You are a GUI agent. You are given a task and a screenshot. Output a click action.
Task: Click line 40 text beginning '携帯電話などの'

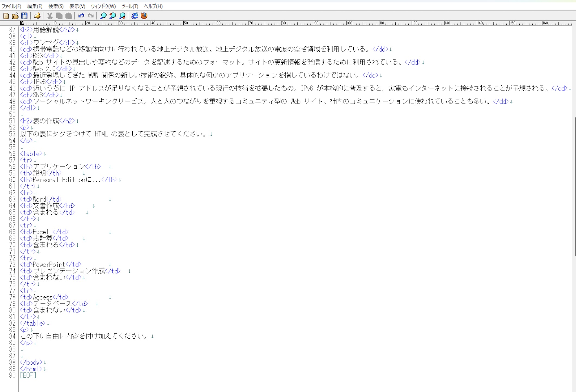206,49
